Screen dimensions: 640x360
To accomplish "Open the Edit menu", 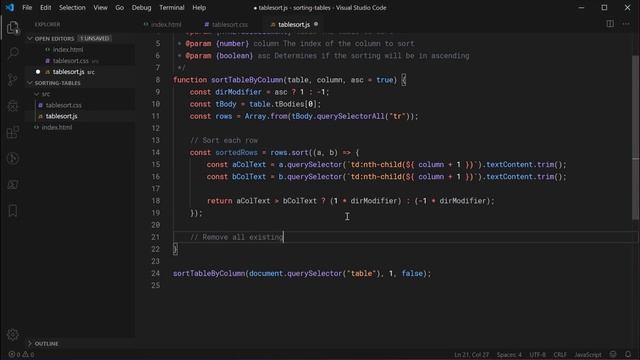I will 46,7.
